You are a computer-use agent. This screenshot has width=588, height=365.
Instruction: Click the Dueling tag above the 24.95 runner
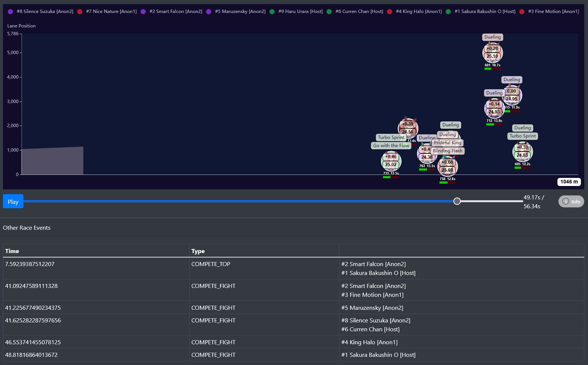(512, 80)
